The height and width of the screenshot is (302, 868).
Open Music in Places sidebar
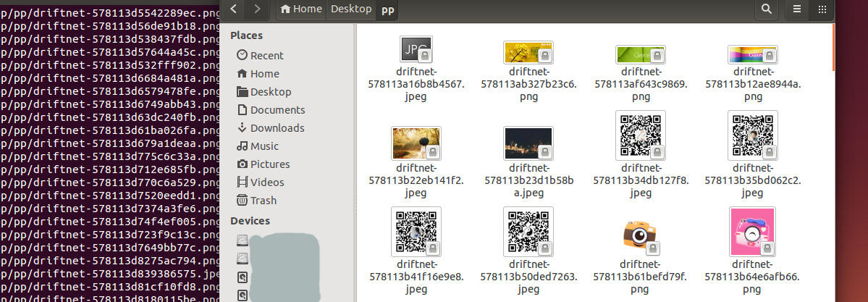258,146
